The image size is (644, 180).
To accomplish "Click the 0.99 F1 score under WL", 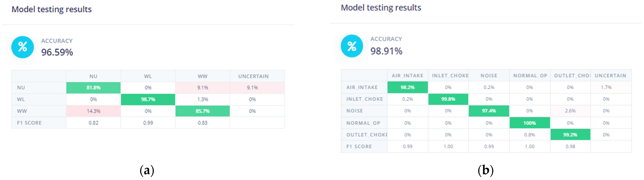I will click(148, 123).
